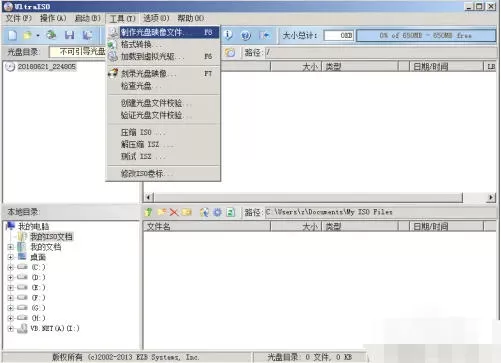Click the 650MB capacity progress bar
This screenshot has height=363, width=501.
(x=426, y=35)
